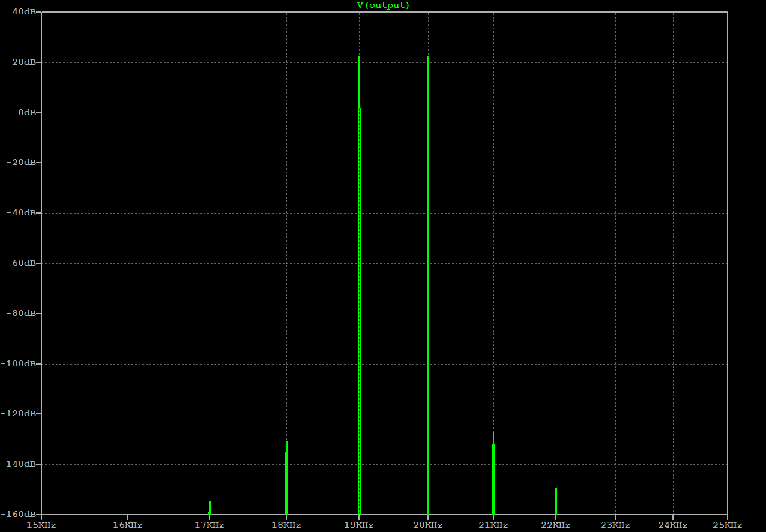Viewport: 766px width, 532px height.
Task: Click the 25KHz x-axis label
Action: (728, 525)
